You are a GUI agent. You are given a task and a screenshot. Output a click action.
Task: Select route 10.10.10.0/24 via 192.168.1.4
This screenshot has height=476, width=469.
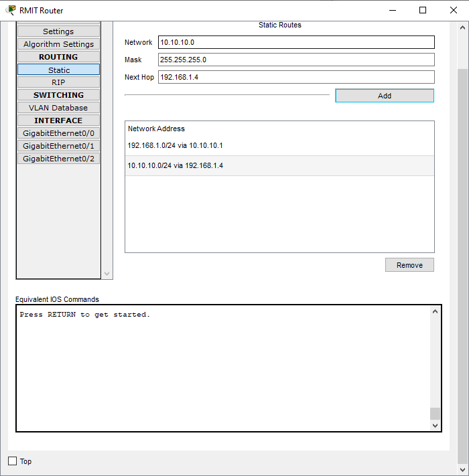(x=279, y=166)
